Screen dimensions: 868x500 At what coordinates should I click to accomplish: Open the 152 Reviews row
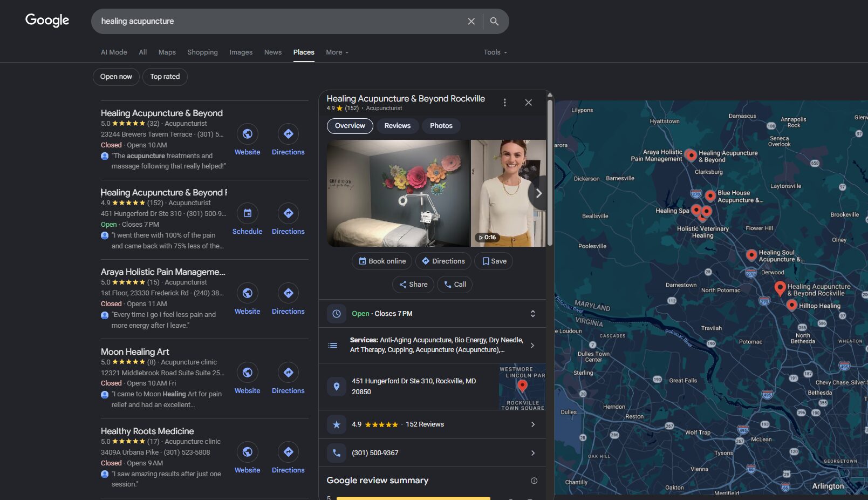coord(432,424)
